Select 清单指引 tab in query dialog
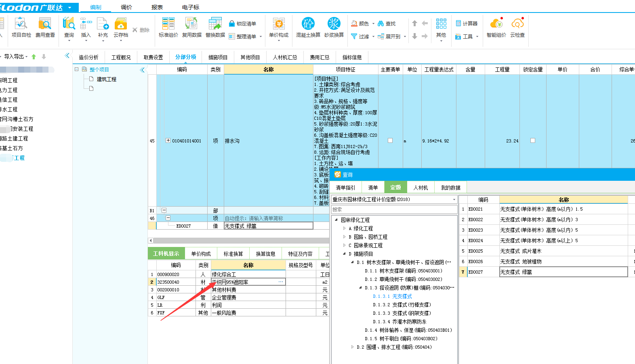This screenshot has height=364, width=635. pos(345,187)
